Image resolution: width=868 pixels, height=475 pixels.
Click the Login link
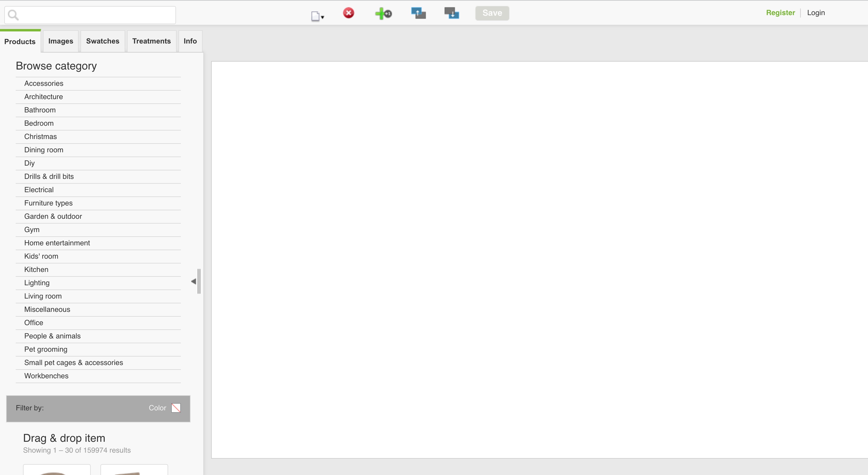816,13
